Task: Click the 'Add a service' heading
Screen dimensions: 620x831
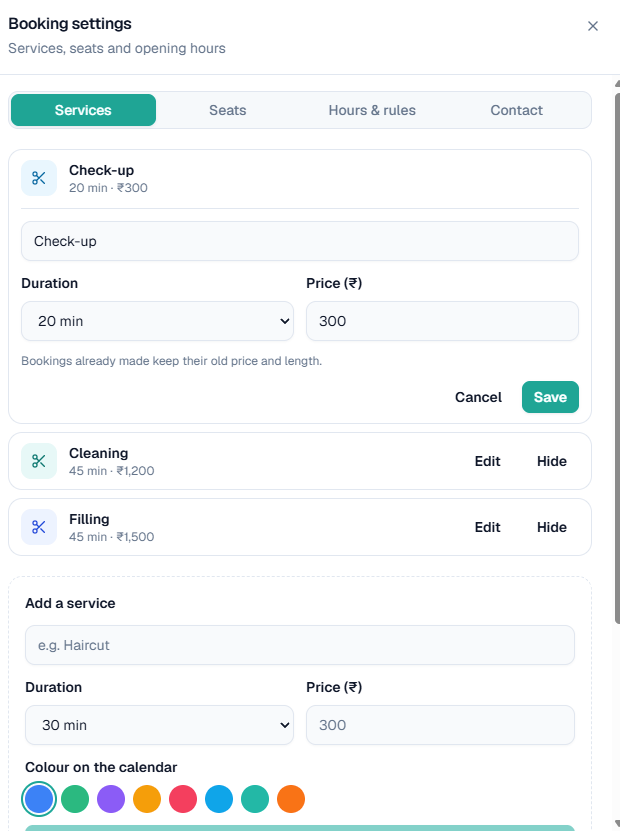Action: pyautogui.click(x=70, y=603)
